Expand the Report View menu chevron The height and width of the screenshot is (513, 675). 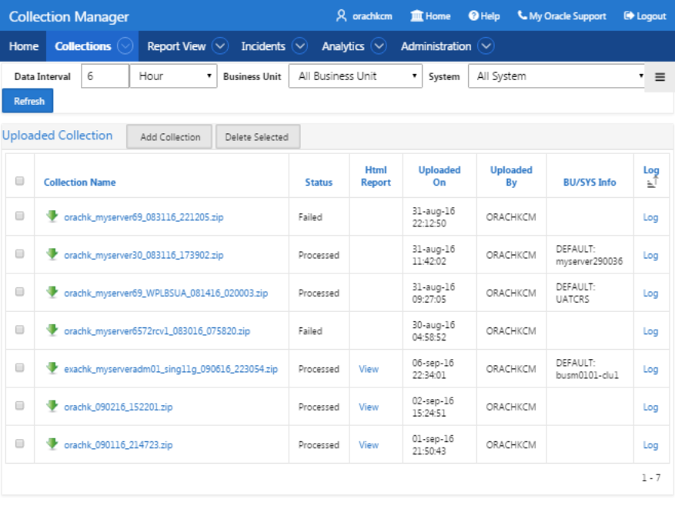pyautogui.click(x=220, y=46)
